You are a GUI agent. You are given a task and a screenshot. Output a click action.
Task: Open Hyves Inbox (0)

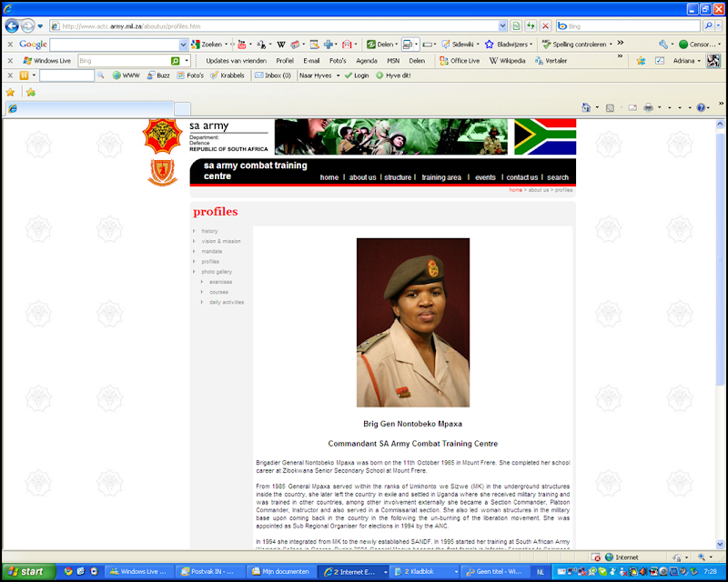(x=273, y=75)
